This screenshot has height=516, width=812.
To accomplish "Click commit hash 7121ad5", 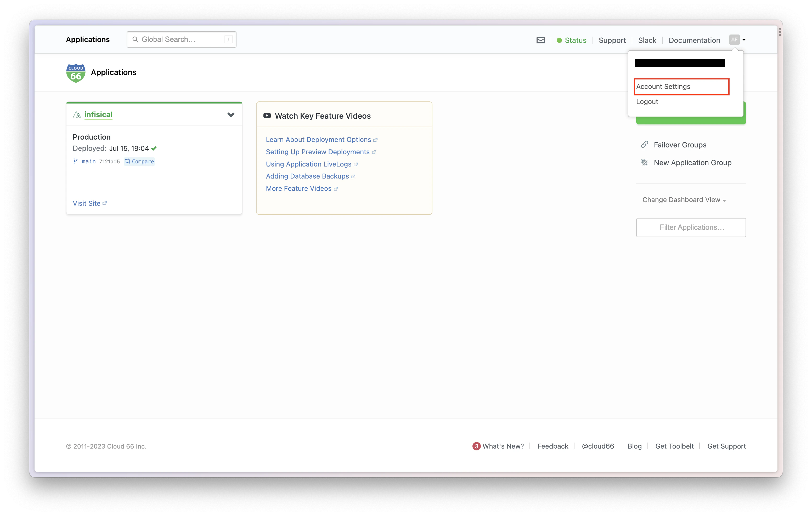I will [x=109, y=162].
